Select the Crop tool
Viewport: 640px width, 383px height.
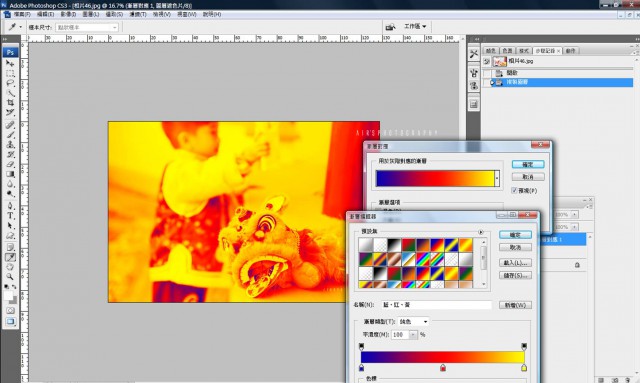pos(10,103)
